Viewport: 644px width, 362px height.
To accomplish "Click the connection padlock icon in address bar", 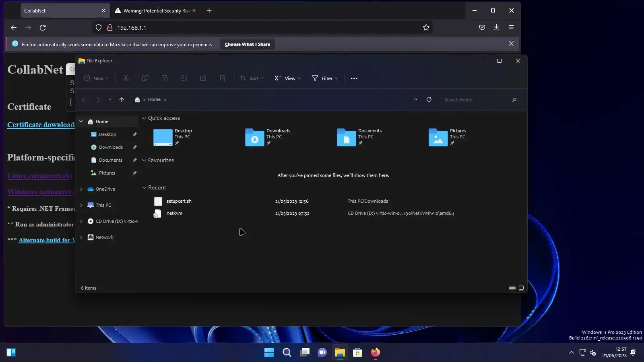I will (x=109, y=28).
